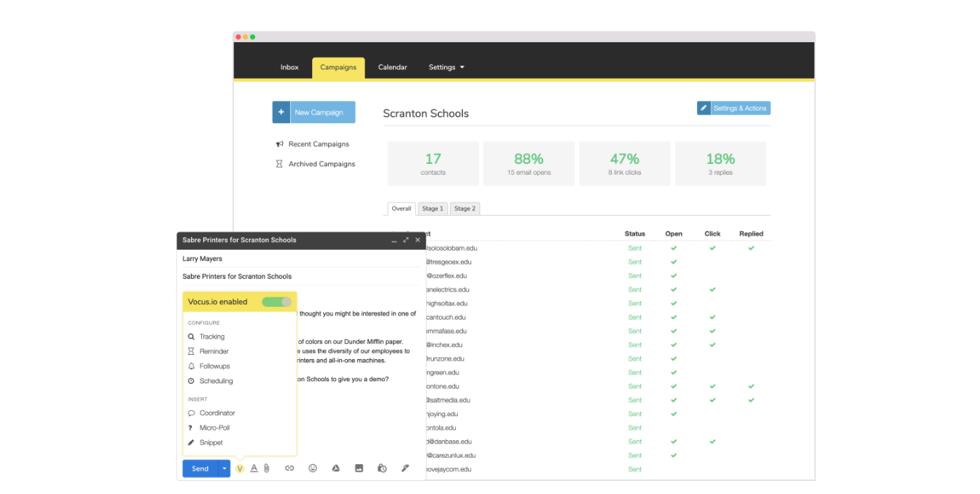Toggle confidential mode lock-clock icon
This screenshot has width=980, height=494.
pyautogui.click(x=382, y=468)
